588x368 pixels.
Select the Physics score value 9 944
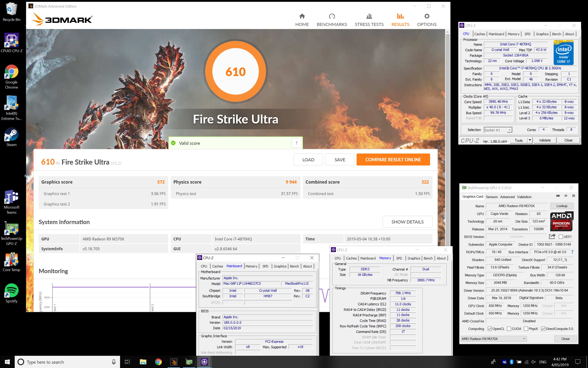tap(291, 182)
